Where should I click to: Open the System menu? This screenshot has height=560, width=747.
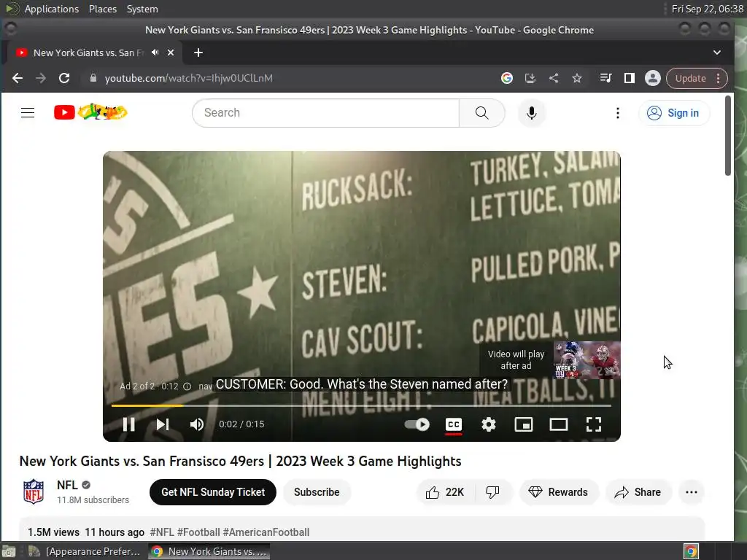tap(142, 9)
